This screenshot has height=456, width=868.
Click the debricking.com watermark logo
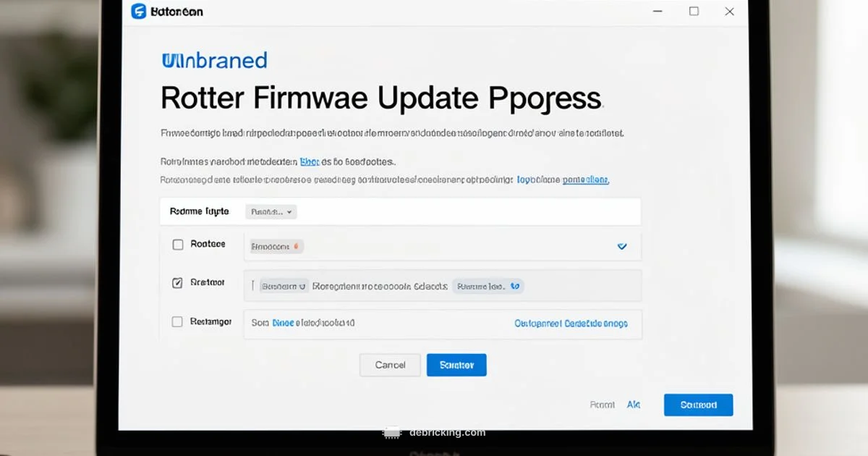point(391,432)
